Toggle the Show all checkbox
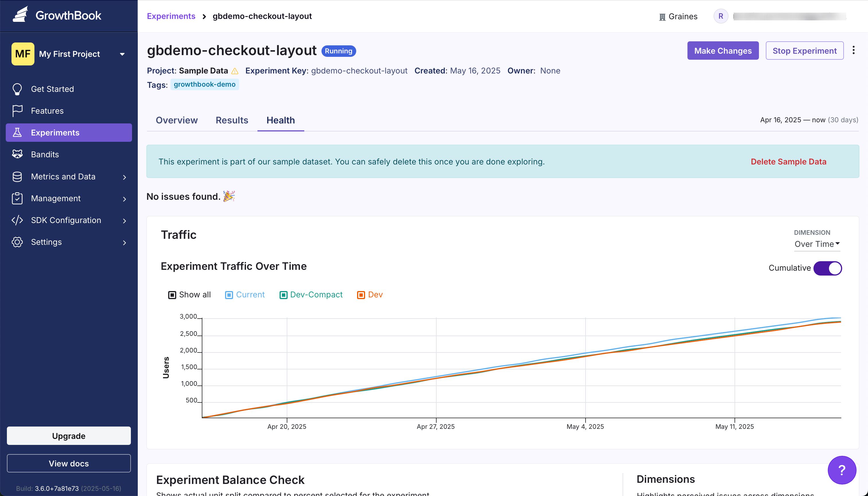868x496 pixels. 172,295
